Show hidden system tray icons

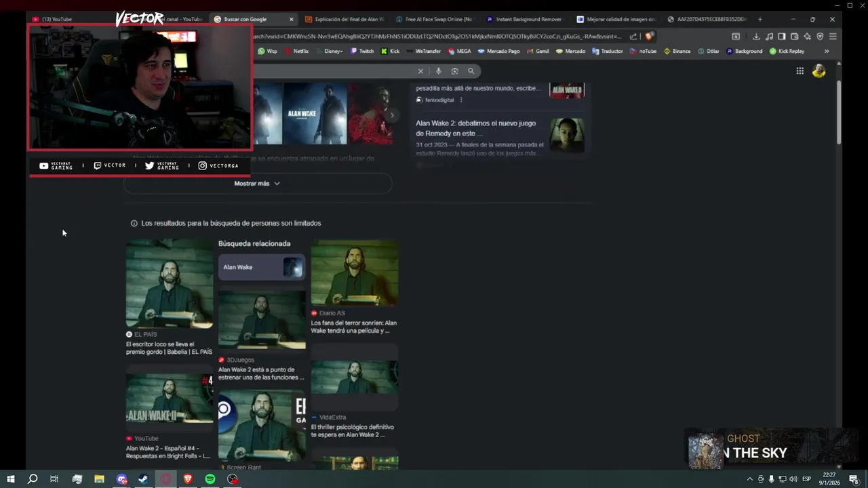(x=749, y=479)
